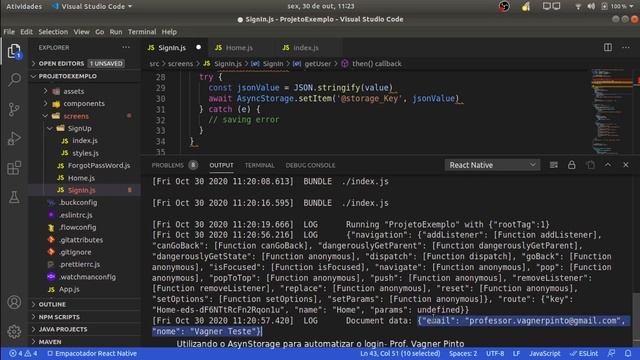Open the Explorer view in activity bar

point(14,51)
